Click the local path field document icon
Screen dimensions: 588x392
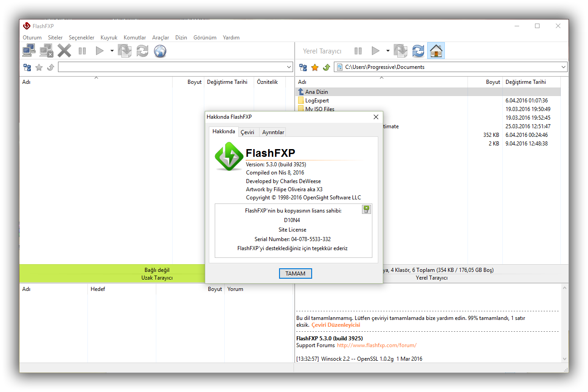[x=339, y=67]
